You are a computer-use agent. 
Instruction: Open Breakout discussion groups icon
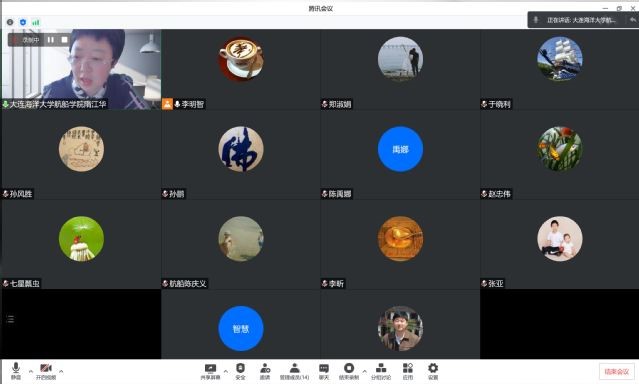click(381, 371)
